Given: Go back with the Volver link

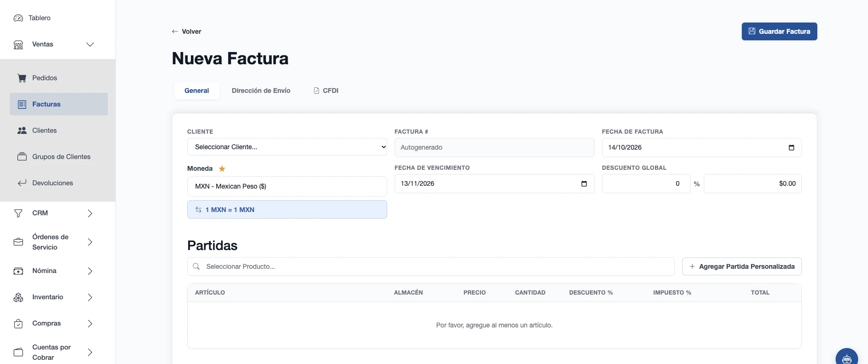Looking at the screenshot, I should [186, 31].
